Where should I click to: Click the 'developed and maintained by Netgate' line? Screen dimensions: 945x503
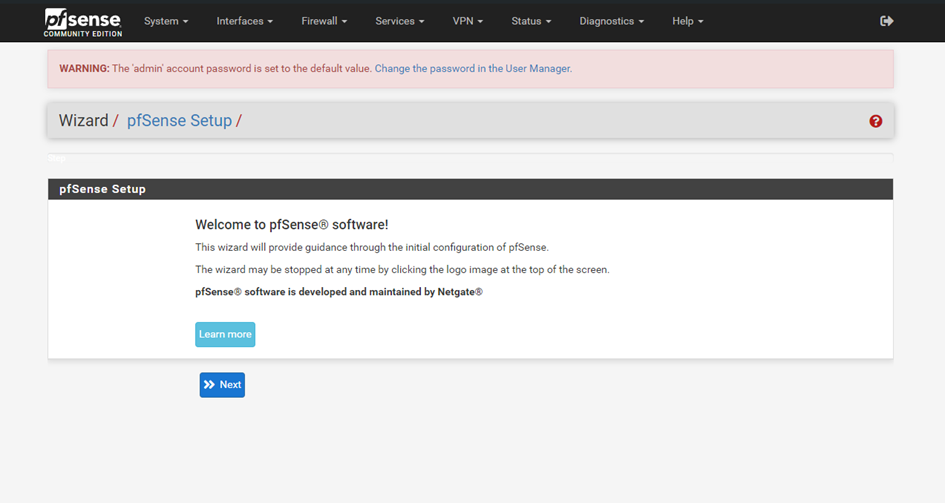[339, 292]
